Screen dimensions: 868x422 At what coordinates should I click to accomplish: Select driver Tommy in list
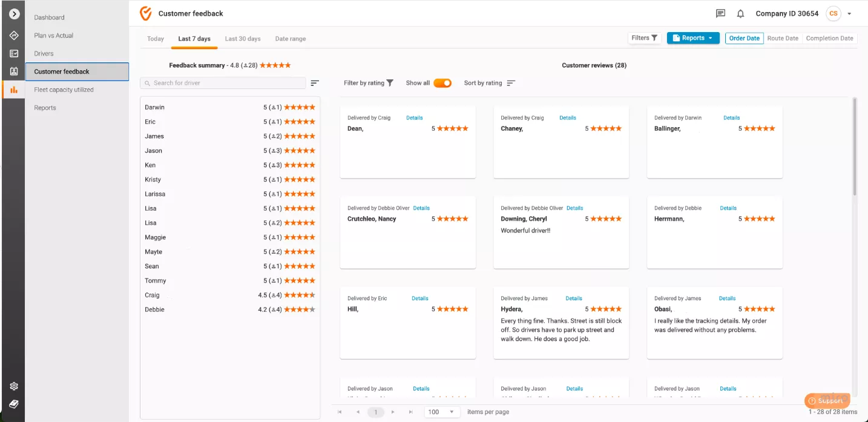(x=230, y=281)
